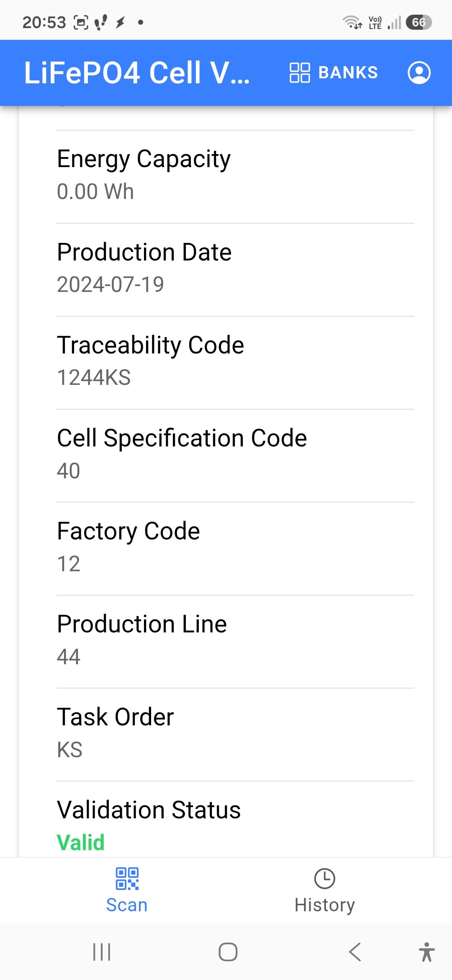Tap the LiFePO4 Cell V... app title
Viewport: 452px width, 980px height.
pos(137,72)
